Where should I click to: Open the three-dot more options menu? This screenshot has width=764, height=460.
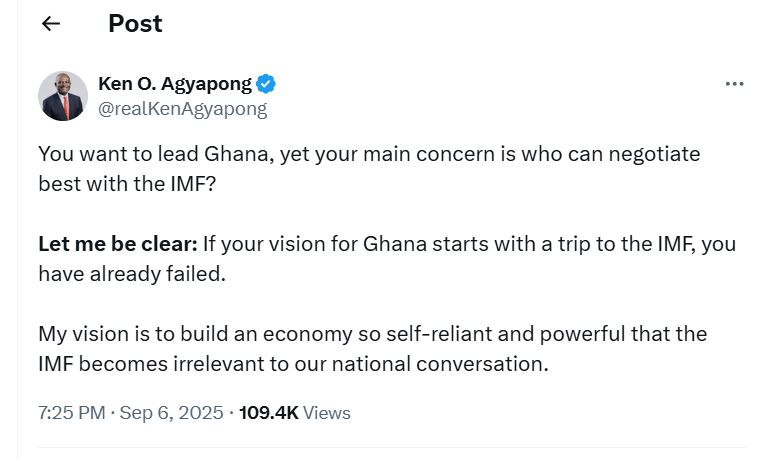pyautogui.click(x=734, y=84)
